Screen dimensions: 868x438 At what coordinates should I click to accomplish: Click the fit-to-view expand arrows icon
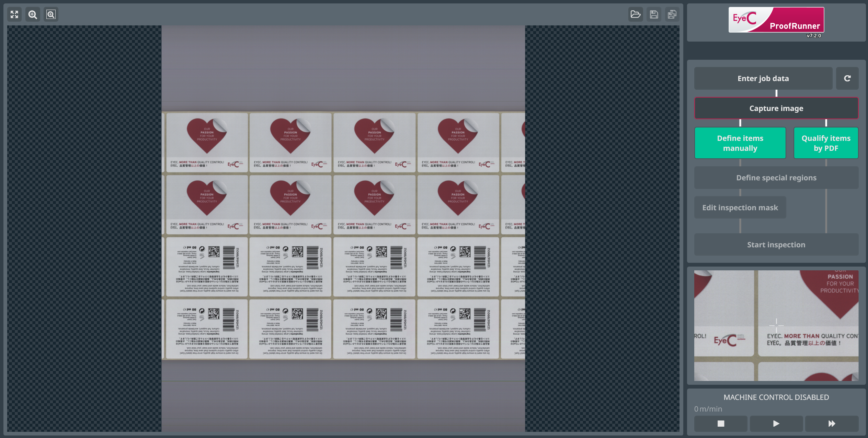coord(14,14)
